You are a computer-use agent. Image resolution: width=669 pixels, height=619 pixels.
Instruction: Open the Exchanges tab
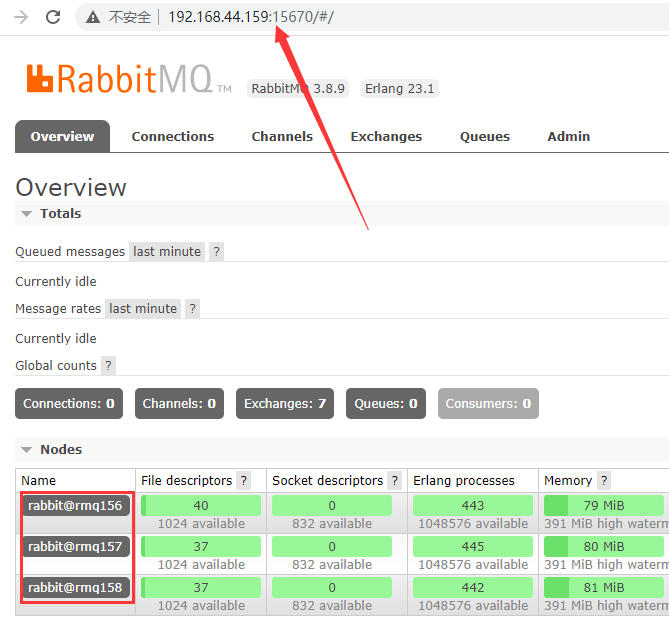tap(386, 137)
